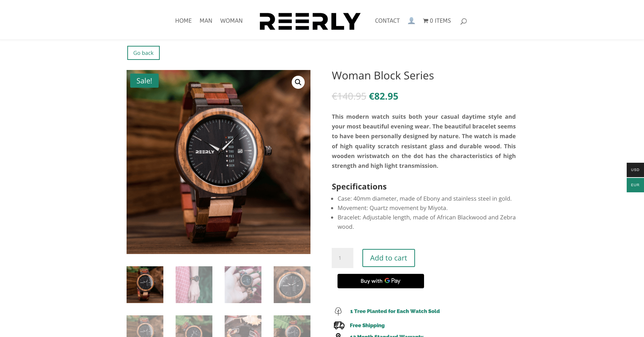Open the search magnifier in header
644x337 pixels.
[x=463, y=21]
